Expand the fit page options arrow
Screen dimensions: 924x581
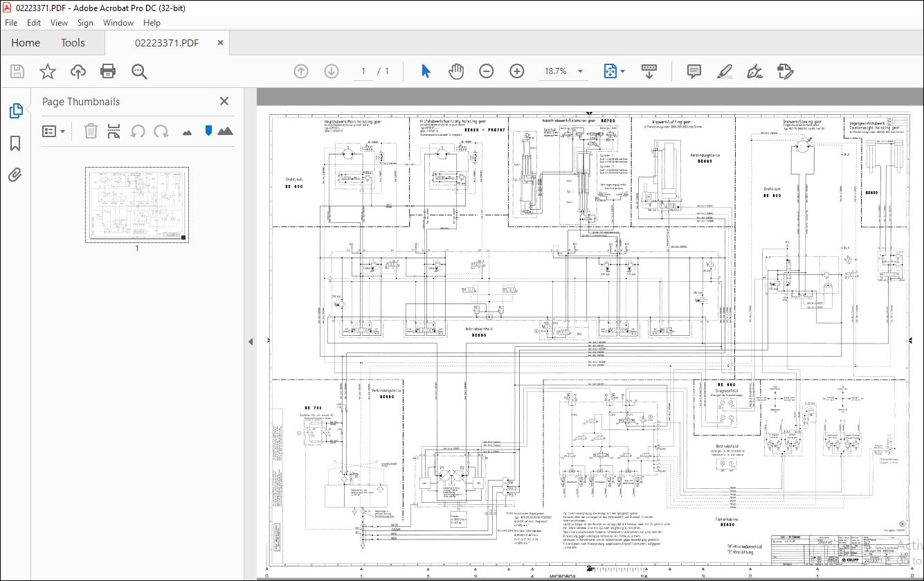(x=622, y=71)
